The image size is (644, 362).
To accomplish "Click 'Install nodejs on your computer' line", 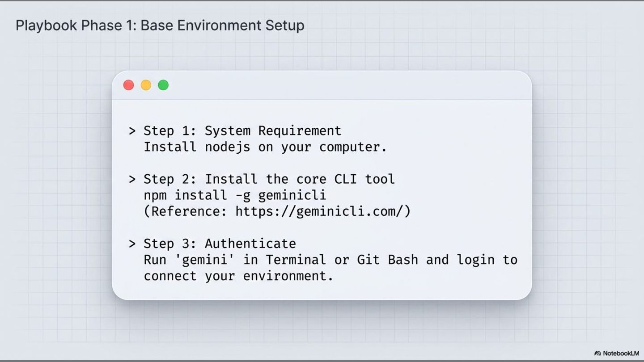I will coord(265,147).
